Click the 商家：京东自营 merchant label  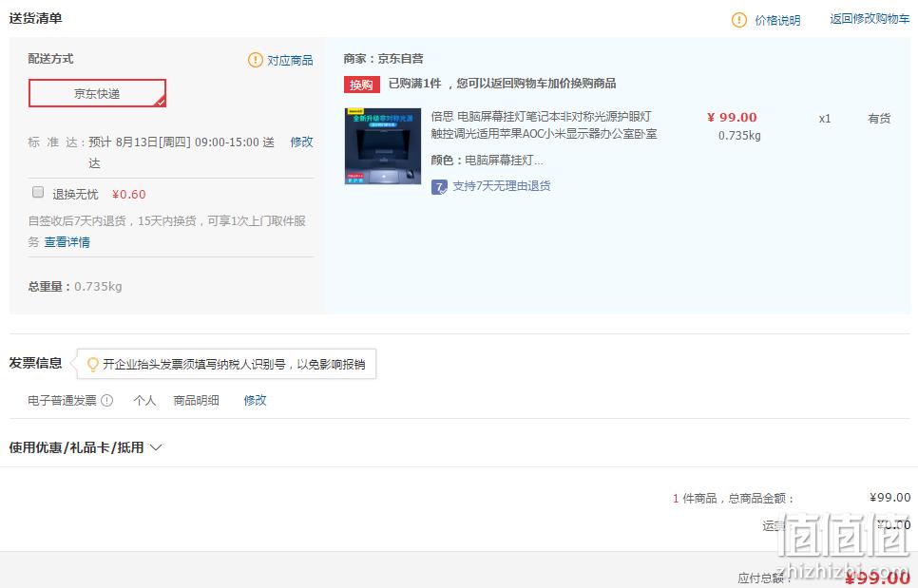coord(384,59)
